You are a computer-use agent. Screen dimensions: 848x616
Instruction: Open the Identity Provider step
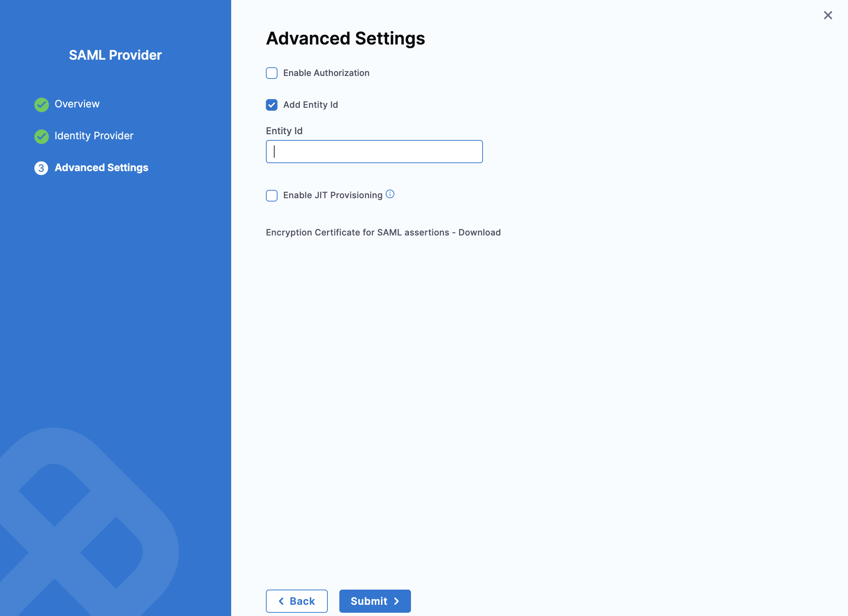click(94, 136)
